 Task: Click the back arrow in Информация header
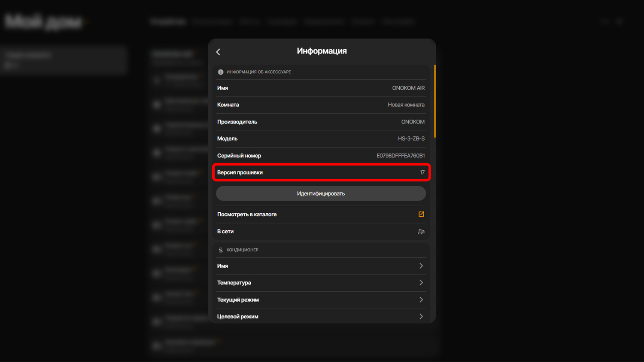click(x=218, y=52)
